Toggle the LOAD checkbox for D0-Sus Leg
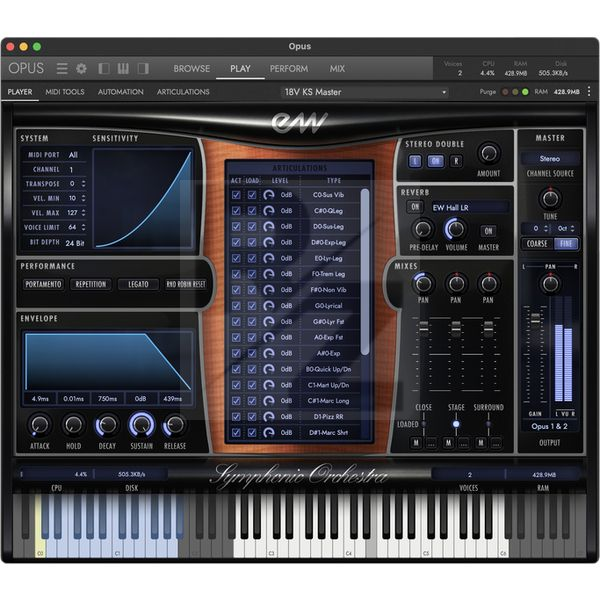The height and width of the screenshot is (600, 600). (x=252, y=227)
